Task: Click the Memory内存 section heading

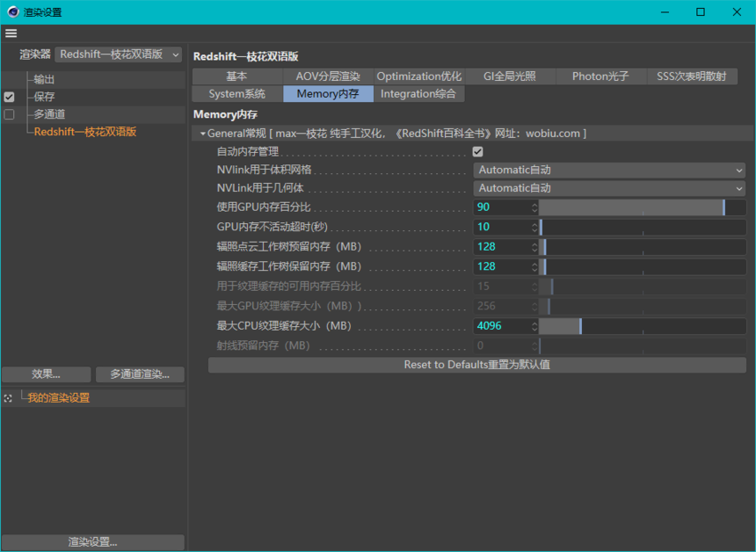Action: click(x=225, y=114)
